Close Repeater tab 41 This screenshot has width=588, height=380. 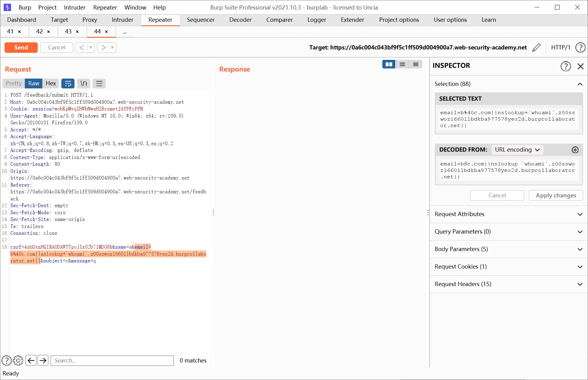tap(19, 32)
